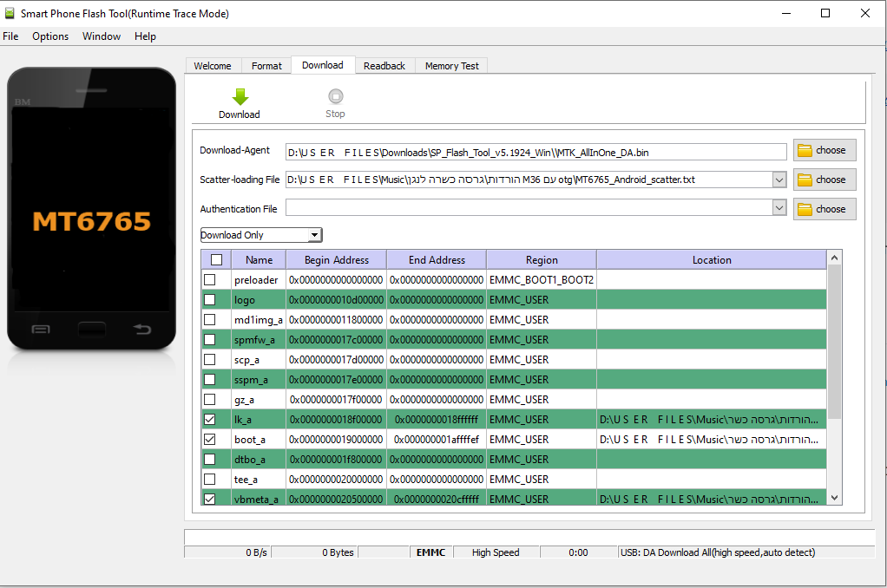Click the green Download arrow icon

click(x=240, y=96)
